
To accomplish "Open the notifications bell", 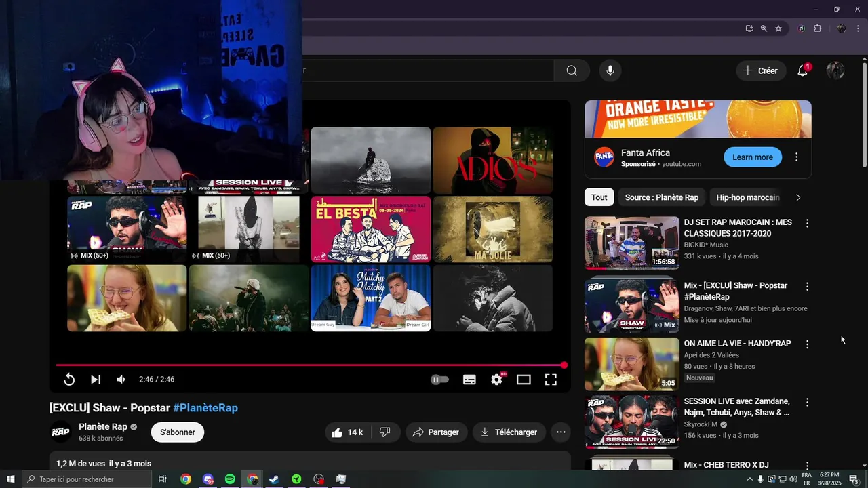I will [803, 70].
